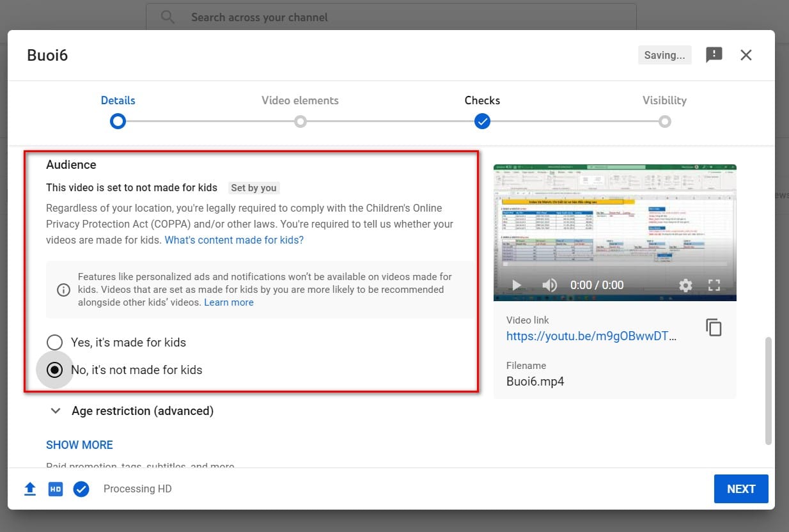Mute the video preview volume

549,285
